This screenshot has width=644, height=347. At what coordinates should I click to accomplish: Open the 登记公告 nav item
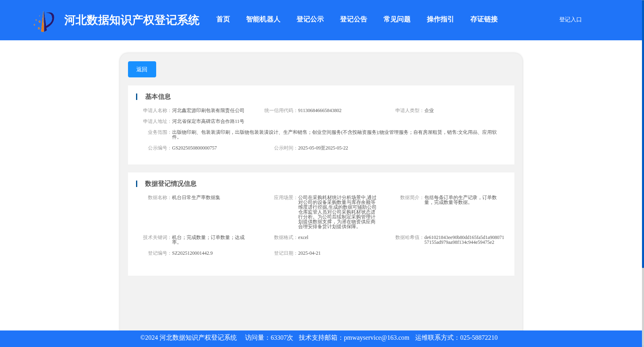pyautogui.click(x=354, y=19)
